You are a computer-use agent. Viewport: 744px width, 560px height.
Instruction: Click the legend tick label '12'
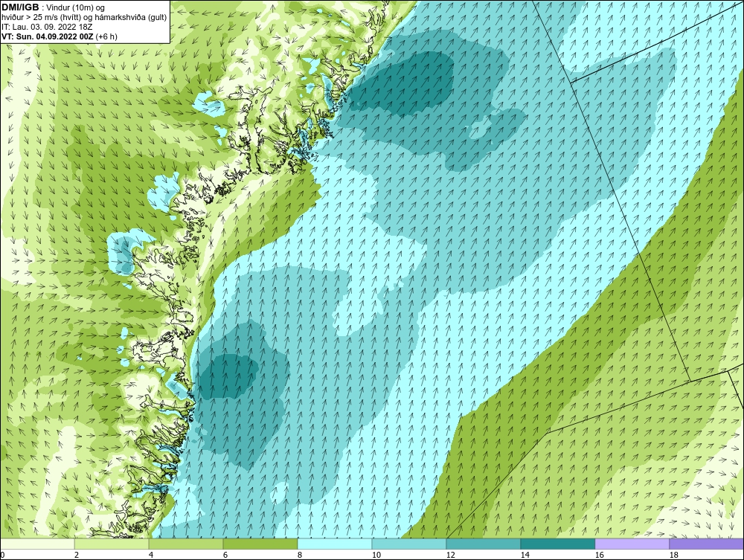451,555
